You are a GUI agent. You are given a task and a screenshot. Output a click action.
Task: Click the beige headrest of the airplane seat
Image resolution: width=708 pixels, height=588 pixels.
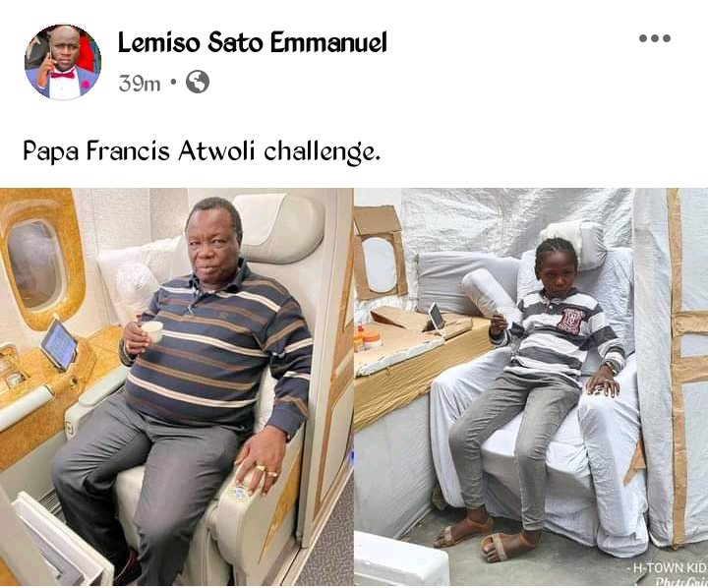click(282, 228)
